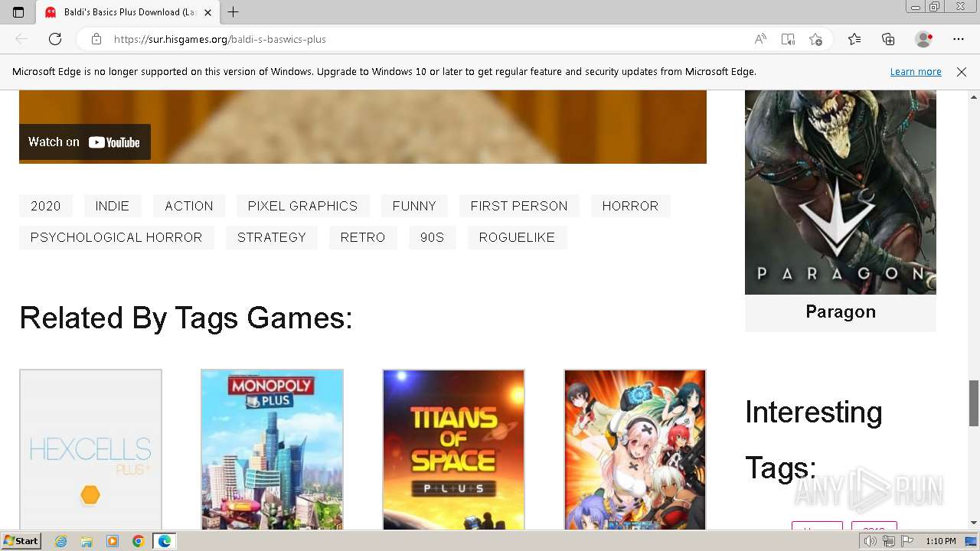This screenshot has width=980, height=551.
Task: Select the Baldi's Basics Plus Download tab
Action: click(x=129, y=12)
